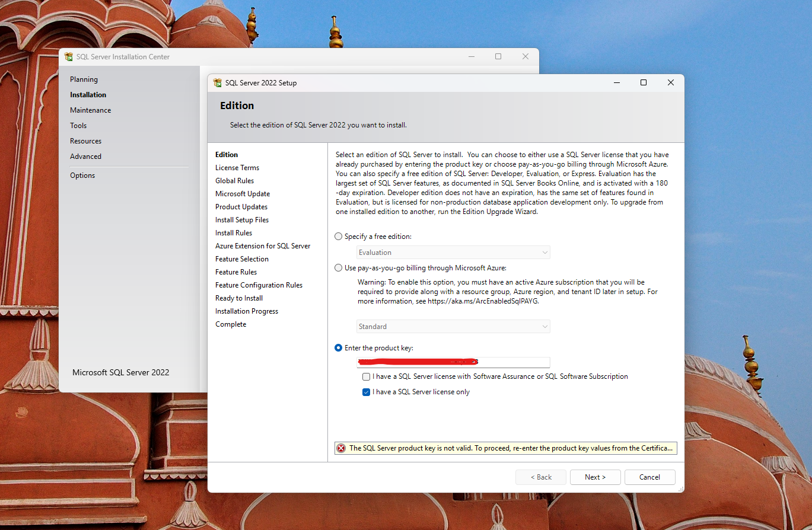Select the 'Enter the product key' radio button
This screenshot has height=530, width=812.
point(339,348)
